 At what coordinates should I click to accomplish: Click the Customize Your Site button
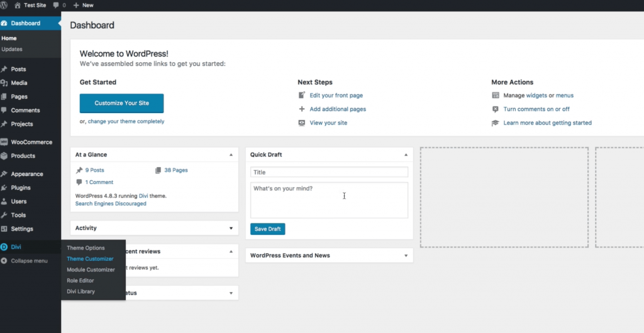(121, 103)
